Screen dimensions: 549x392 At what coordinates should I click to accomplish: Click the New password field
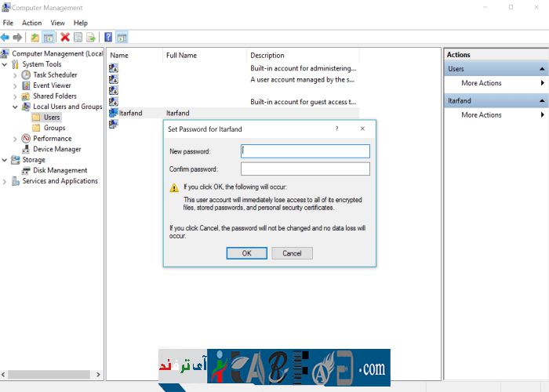pyautogui.click(x=305, y=151)
